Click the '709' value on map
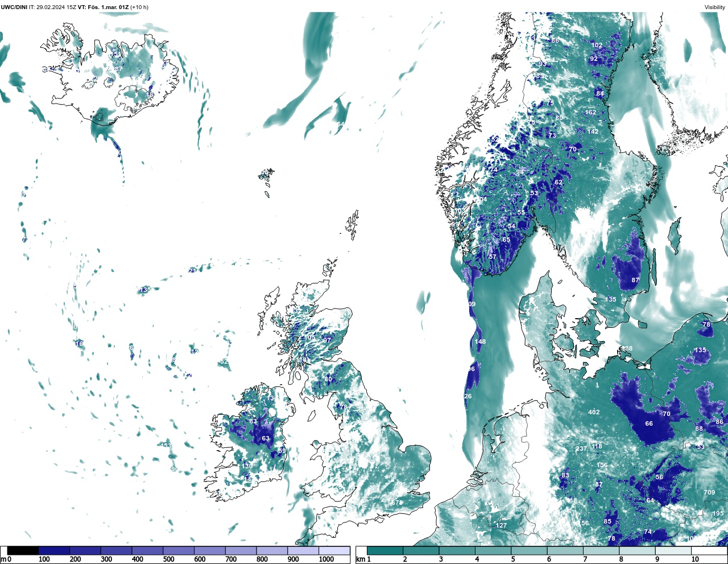 709,493
